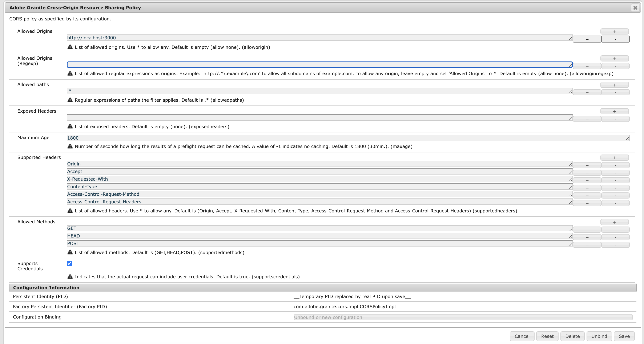Click the warning icon beside Supports Credentials description
The image size is (644, 344).
point(70,276)
